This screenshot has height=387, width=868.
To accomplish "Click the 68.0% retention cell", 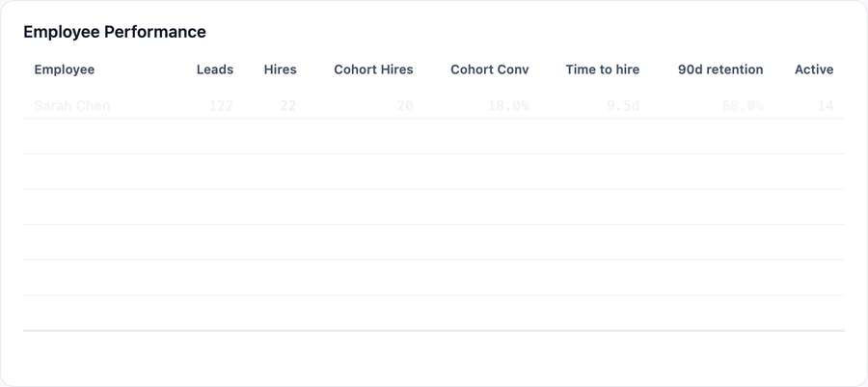I will pos(743,106).
